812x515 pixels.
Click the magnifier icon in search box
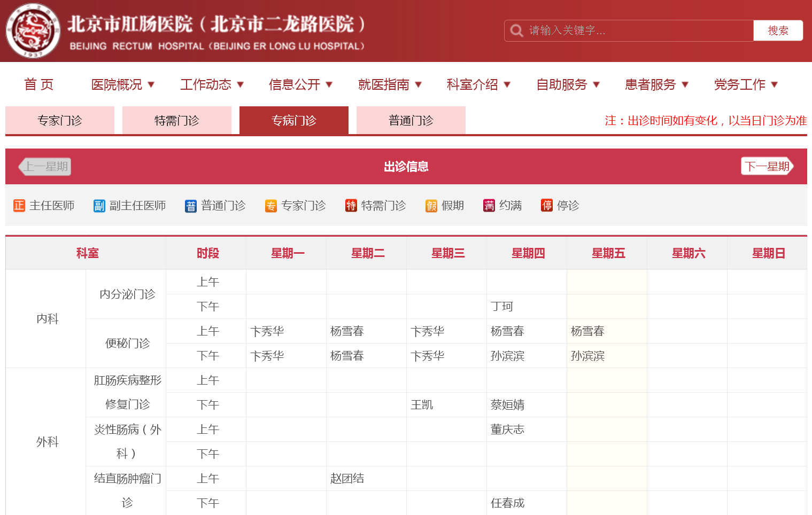pos(516,30)
